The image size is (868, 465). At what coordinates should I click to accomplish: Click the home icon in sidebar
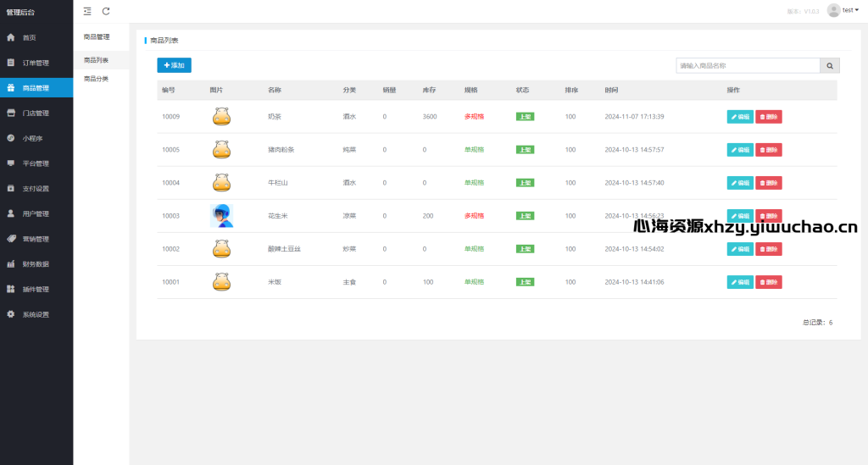(x=11, y=37)
